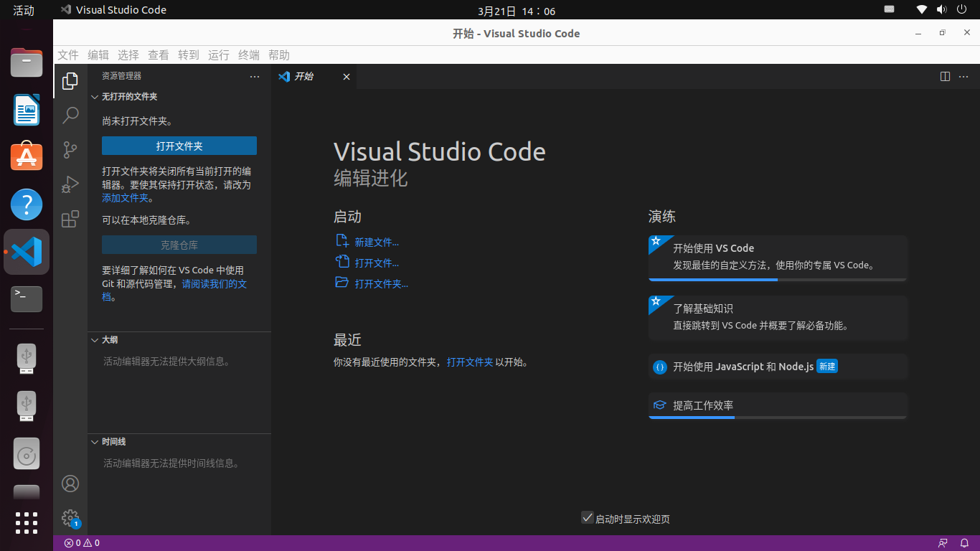Image resolution: width=980 pixels, height=551 pixels.
Task: Click the split editor icon
Action: tap(945, 76)
